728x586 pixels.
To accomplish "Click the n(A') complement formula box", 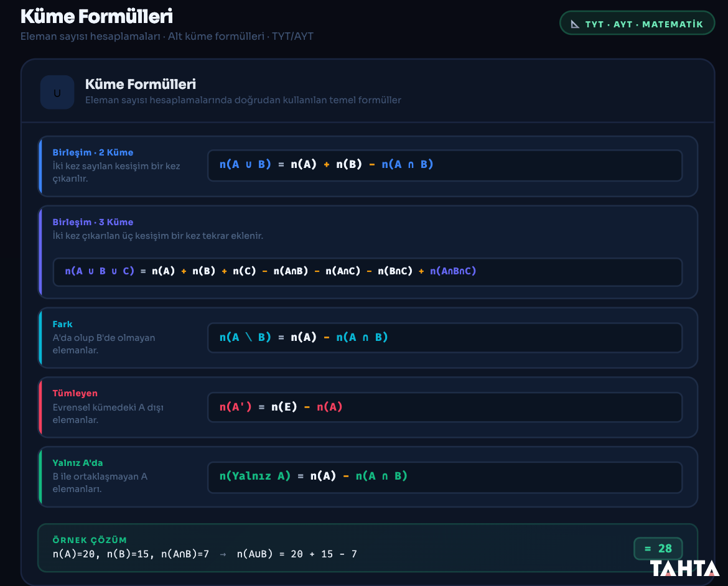I will 445,407.
